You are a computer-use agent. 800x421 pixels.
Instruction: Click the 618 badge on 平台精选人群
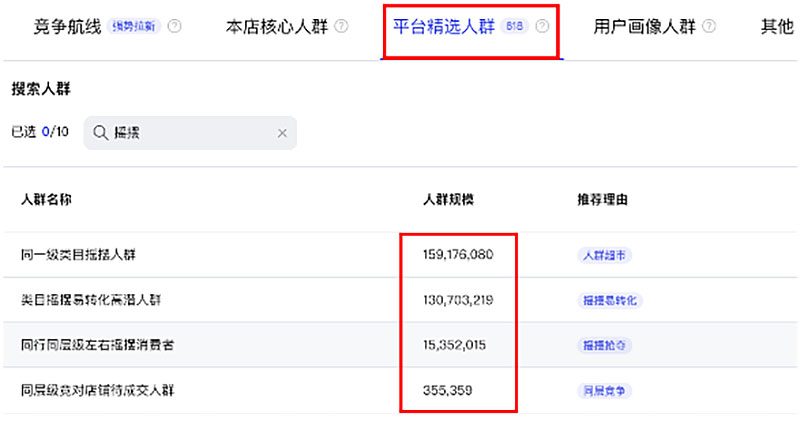click(514, 26)
